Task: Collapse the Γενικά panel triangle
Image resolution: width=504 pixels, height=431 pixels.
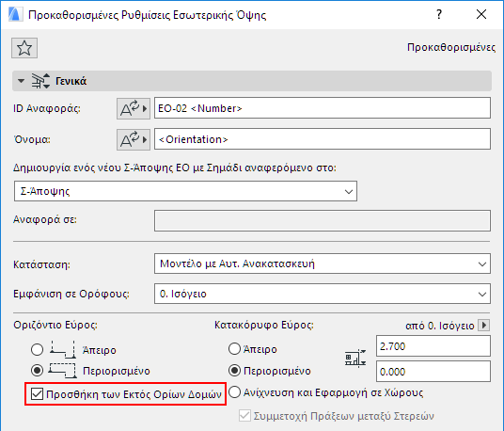Action: tap(22, 81)
